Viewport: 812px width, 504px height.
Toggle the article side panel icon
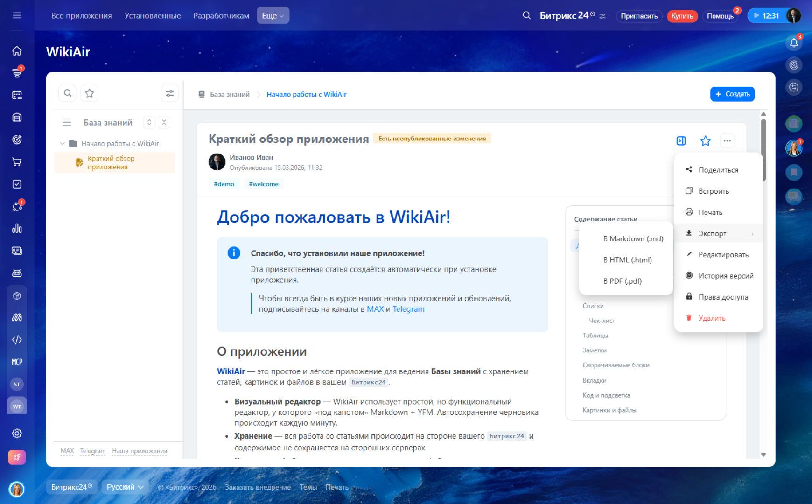pyautogui.click(x=681, y=140)
